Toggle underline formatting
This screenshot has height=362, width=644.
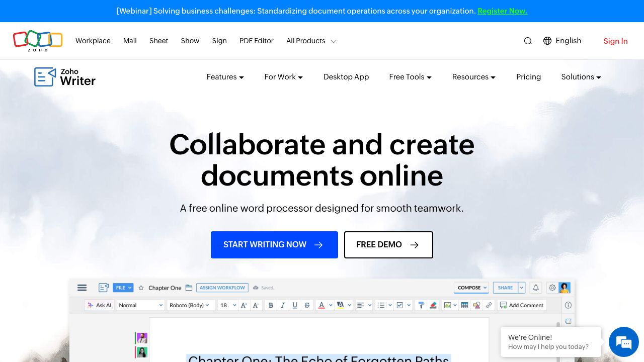coord(295,305)
